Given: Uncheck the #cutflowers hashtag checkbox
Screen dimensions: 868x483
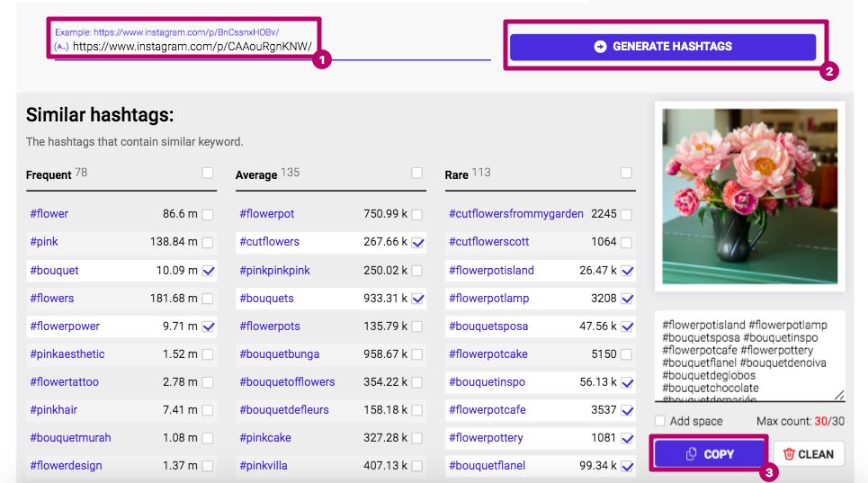Looking at the screenshot, I should tap(417, 242).
